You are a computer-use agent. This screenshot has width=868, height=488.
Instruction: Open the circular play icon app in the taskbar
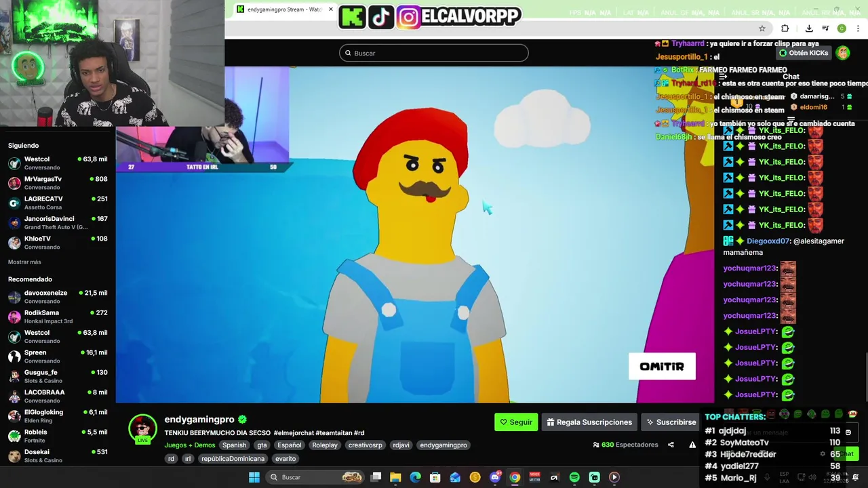point(614,477)
